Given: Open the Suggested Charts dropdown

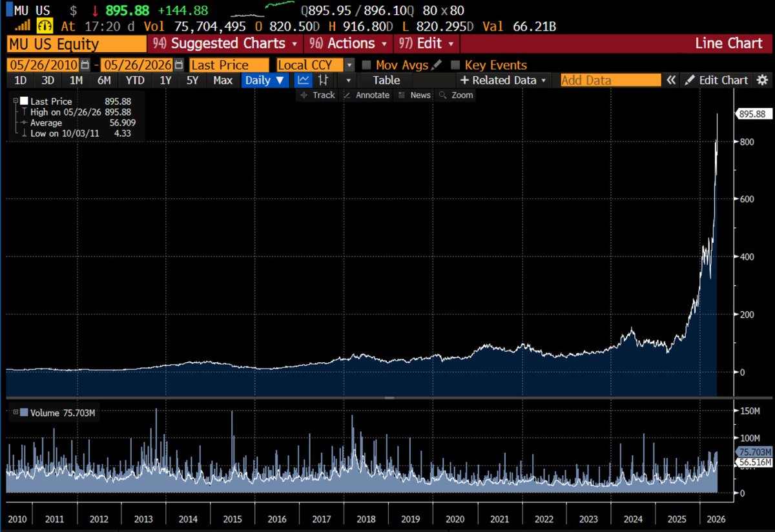Looking at the screenshot, I should (225, 44).
